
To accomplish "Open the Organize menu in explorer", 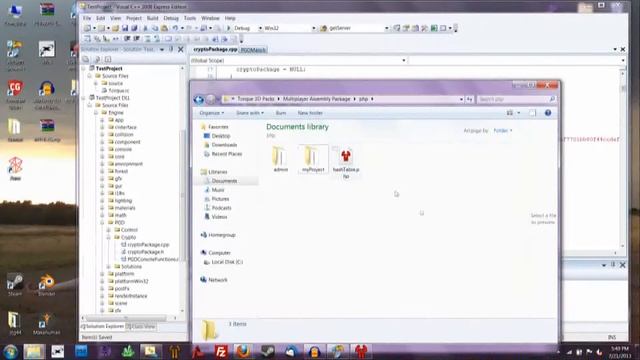I will point(211,113).
